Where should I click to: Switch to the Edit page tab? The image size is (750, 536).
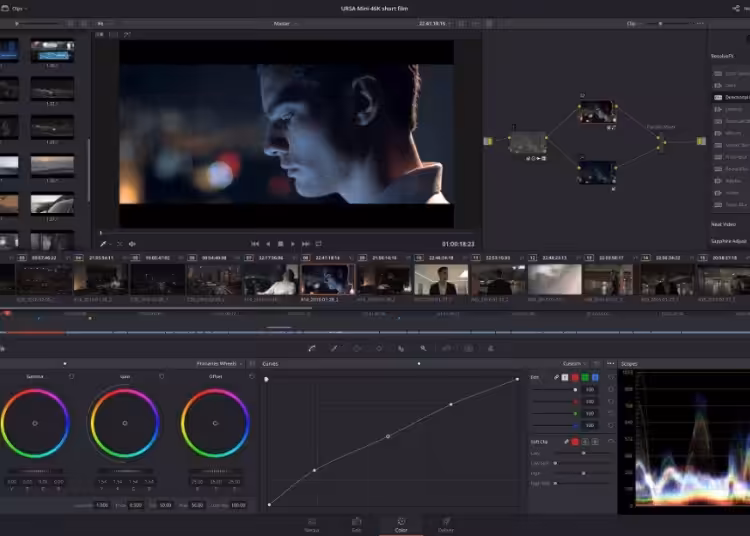click(356, 525)
